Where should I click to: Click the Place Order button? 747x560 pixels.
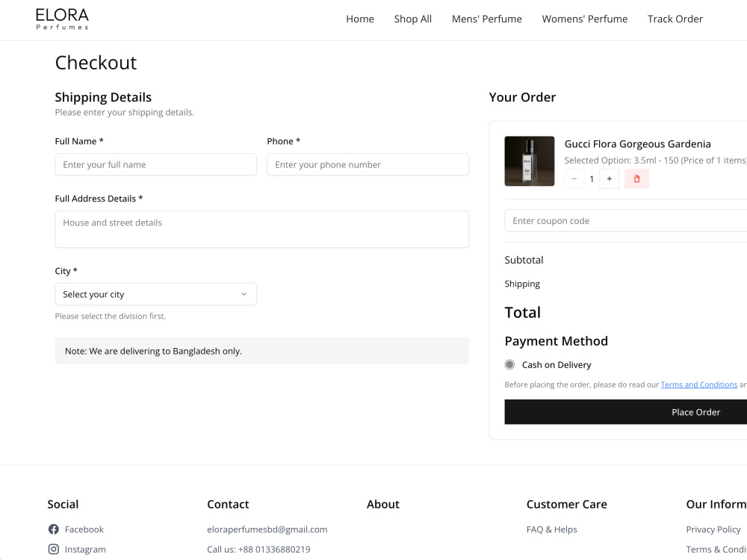coord(626,412)
